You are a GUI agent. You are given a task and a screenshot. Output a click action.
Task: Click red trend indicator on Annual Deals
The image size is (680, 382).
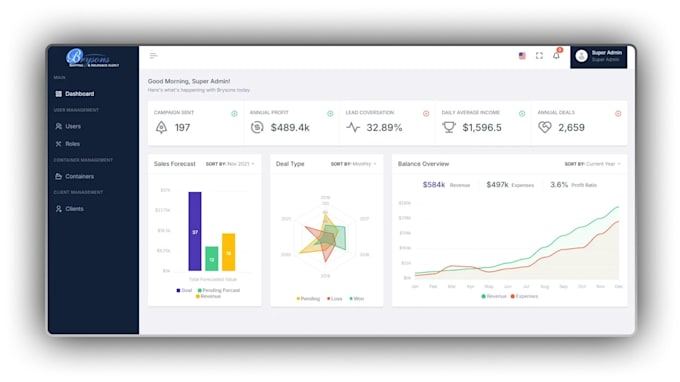coord(618,114)
